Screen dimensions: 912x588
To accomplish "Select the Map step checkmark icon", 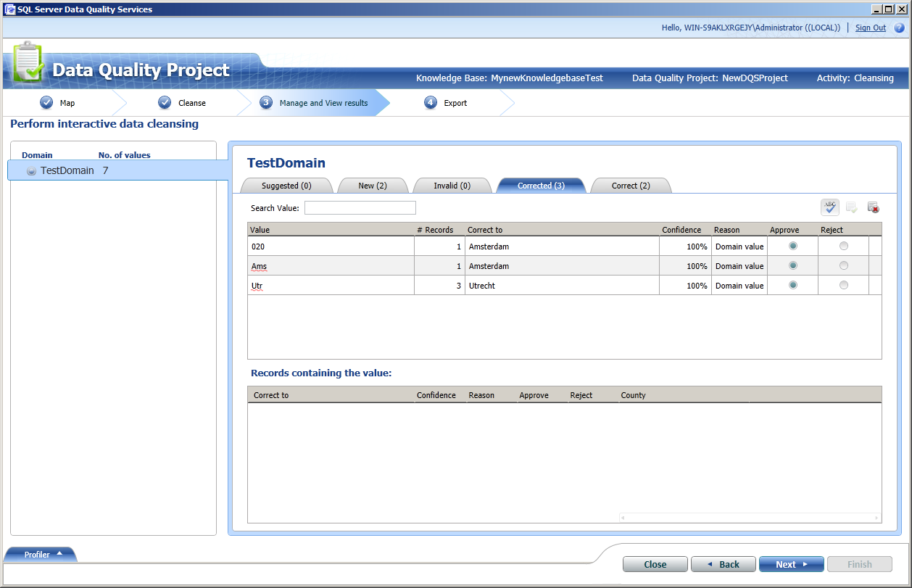I will click(45, 102).
